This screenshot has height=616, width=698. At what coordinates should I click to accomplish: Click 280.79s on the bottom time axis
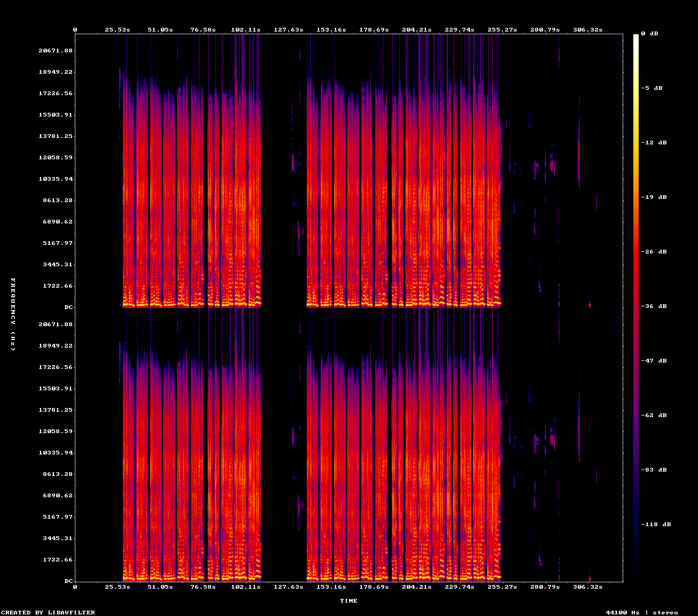(545, 587)
